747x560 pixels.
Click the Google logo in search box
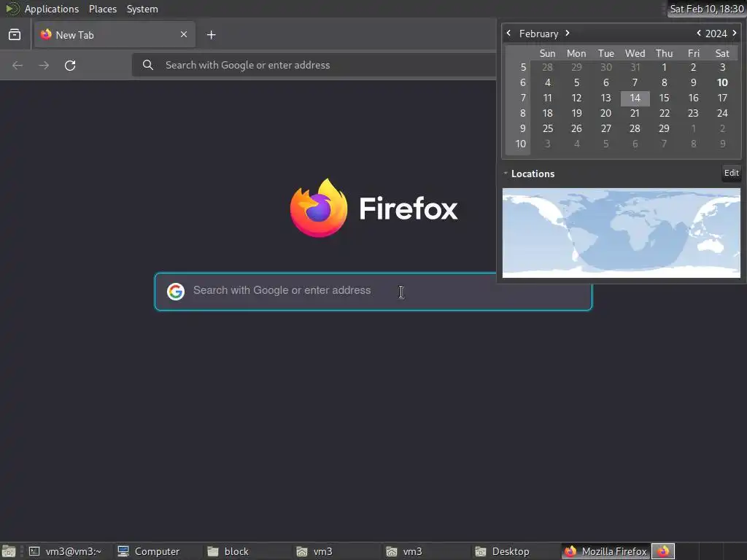point(176,292)
